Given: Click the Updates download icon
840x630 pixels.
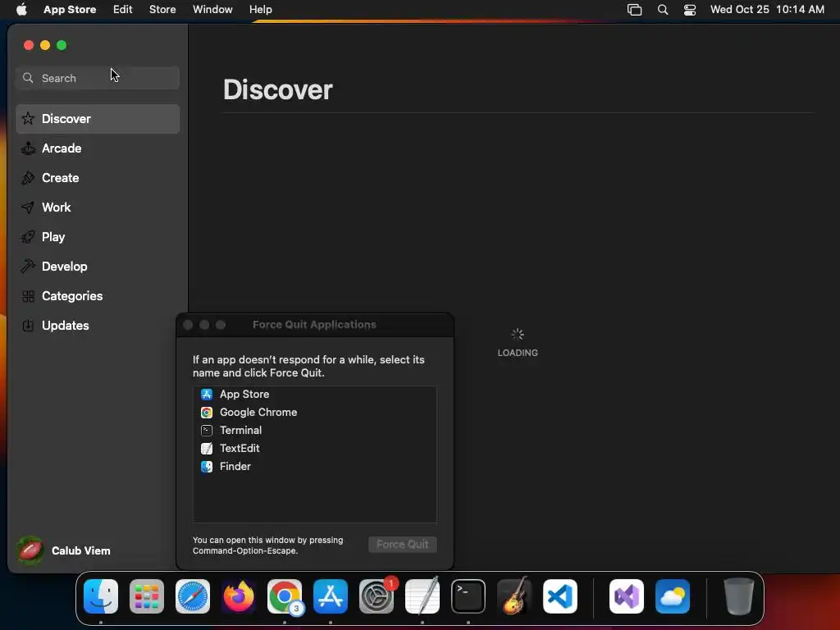Looking at the screenshot, I should pyautogui.click(x=28, y=325).
